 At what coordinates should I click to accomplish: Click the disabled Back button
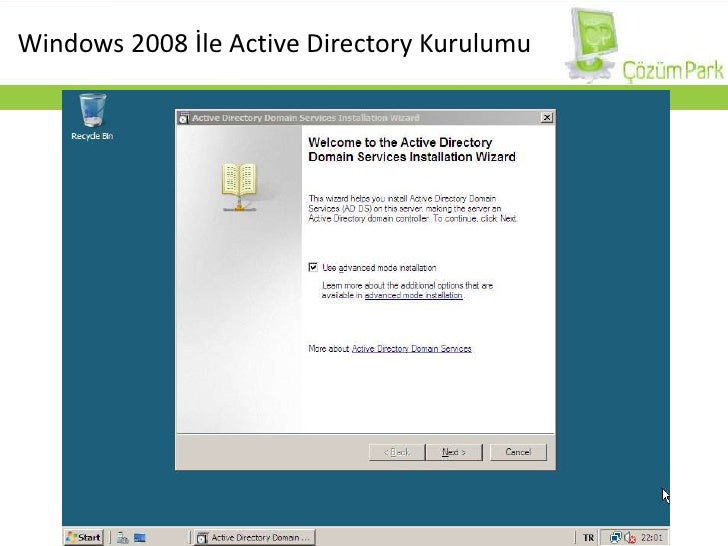pyautogui.click(x=397, y=452)
